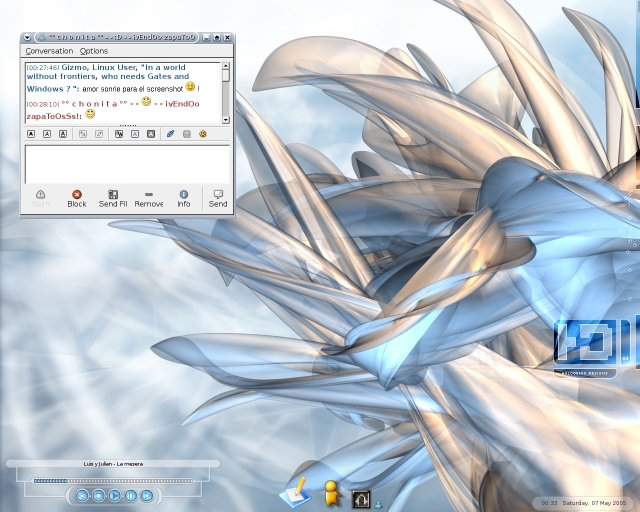Image resolution: width=640 pixels, height=512 pixels.
Task: Click the message text 'amor sonrie para el screenshot'
Action: 133,89
